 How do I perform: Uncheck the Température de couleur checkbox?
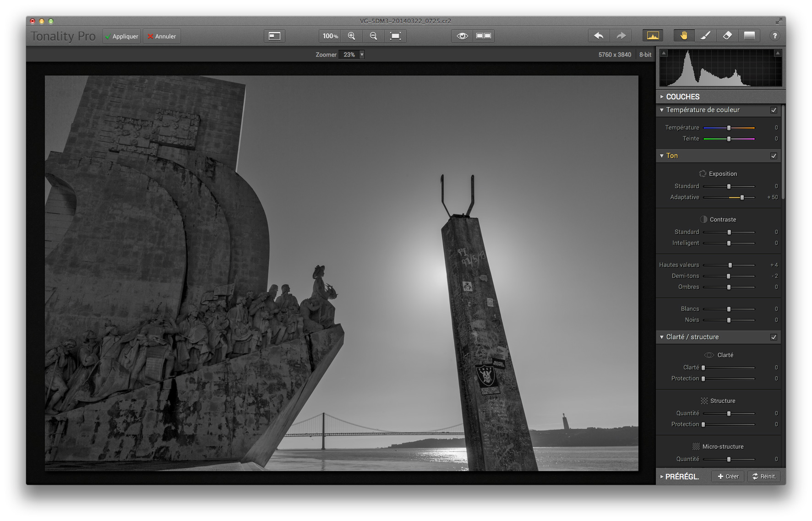(x=774, y=110)
